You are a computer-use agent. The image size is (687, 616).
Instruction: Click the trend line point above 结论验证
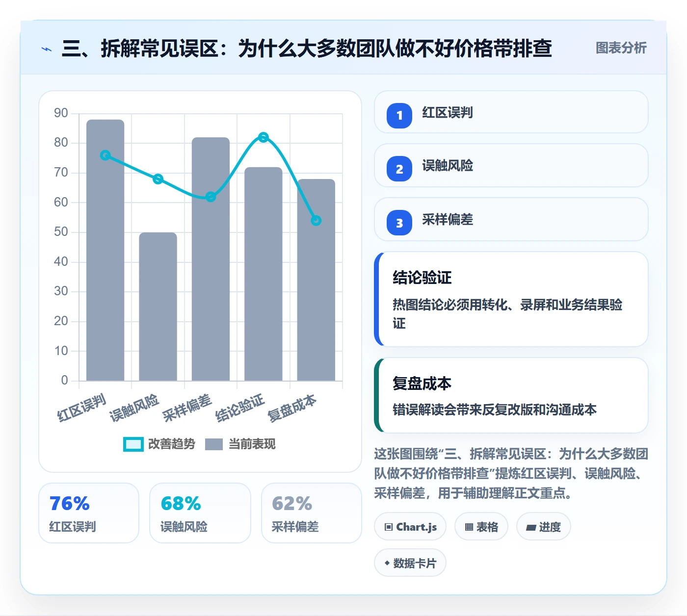(264, 137)
